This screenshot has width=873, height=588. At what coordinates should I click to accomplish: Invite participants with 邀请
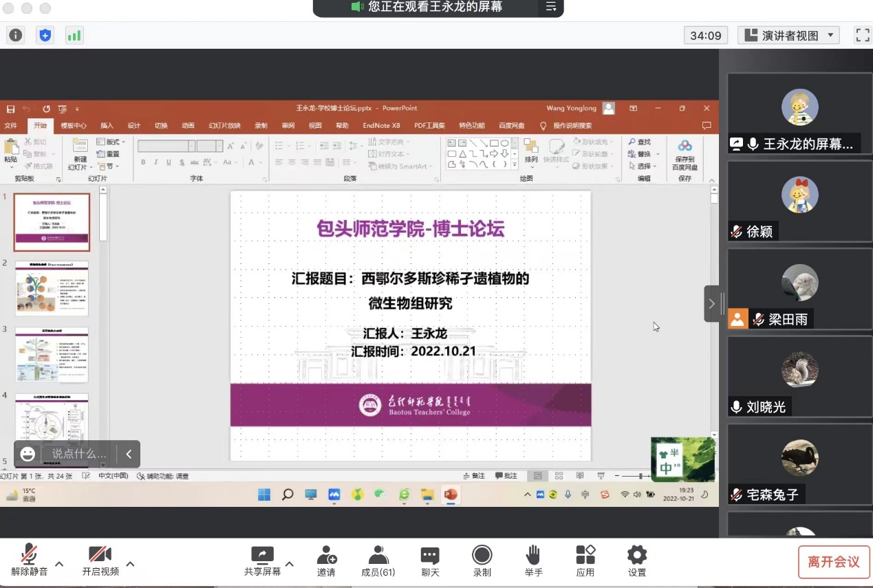pos(327,560)
